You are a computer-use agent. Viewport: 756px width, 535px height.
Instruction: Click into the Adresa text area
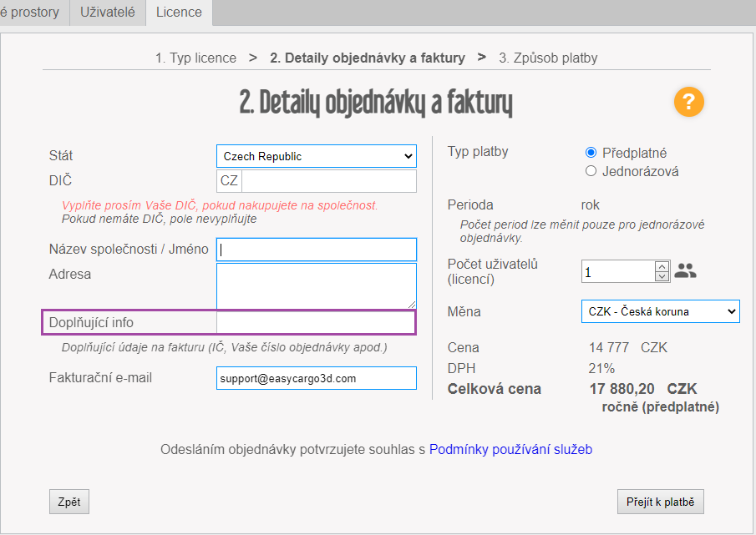click(x=316, y=286)
